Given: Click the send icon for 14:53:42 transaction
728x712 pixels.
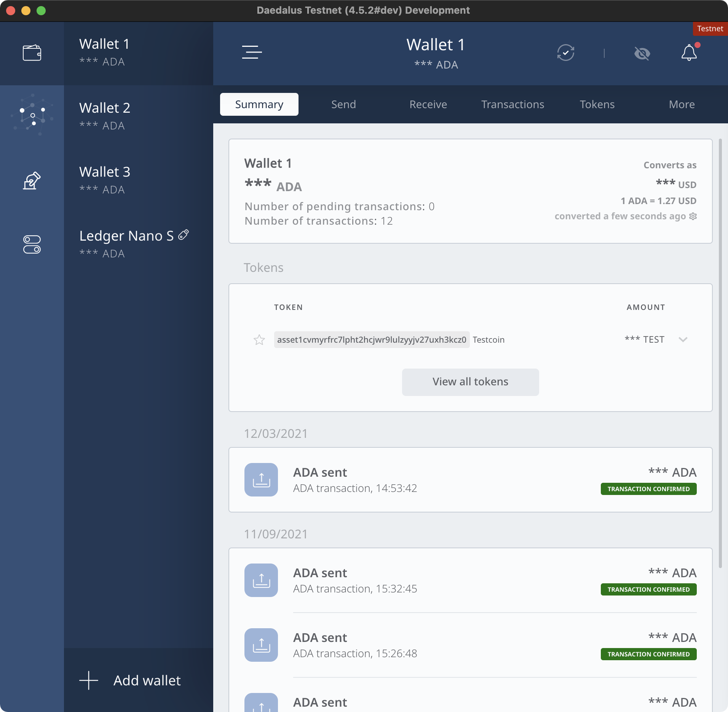Looking at the screenshot, I should [261, 480].
